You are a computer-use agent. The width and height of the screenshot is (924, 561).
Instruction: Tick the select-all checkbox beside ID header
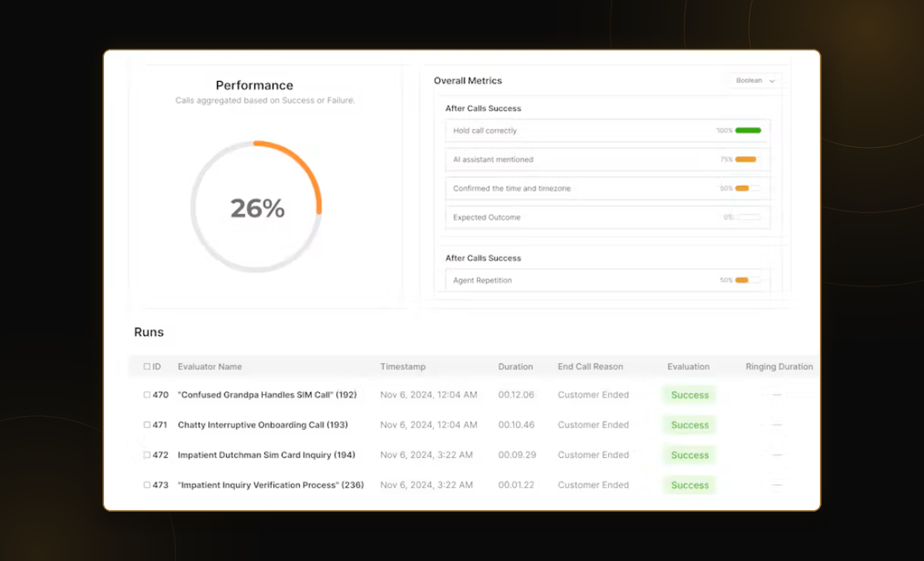tap(147, 367)
